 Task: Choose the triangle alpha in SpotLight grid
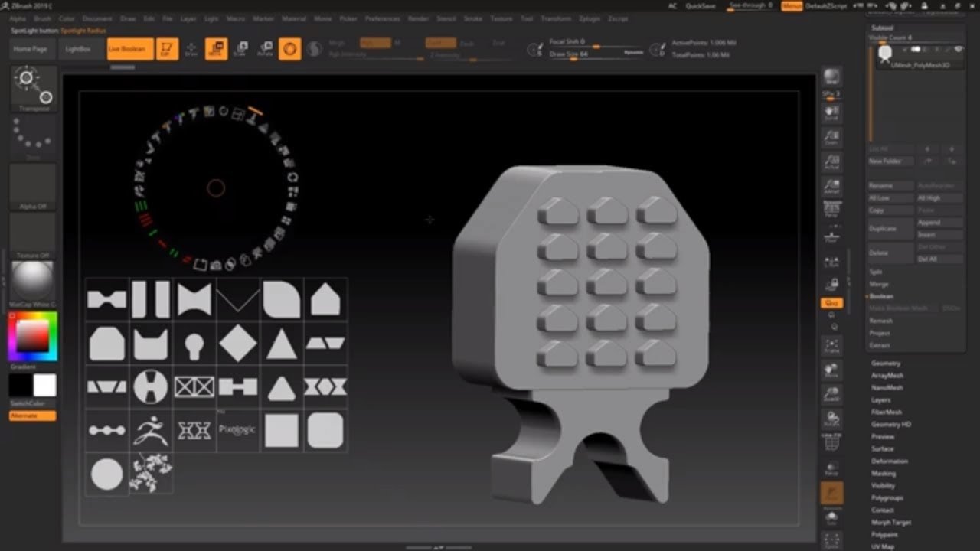(282, 345)
